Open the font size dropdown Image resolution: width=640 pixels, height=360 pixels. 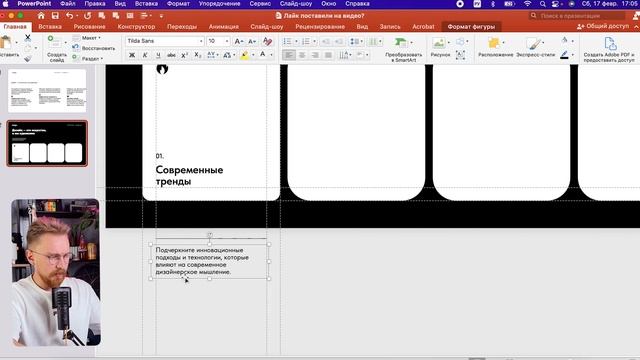218,41
